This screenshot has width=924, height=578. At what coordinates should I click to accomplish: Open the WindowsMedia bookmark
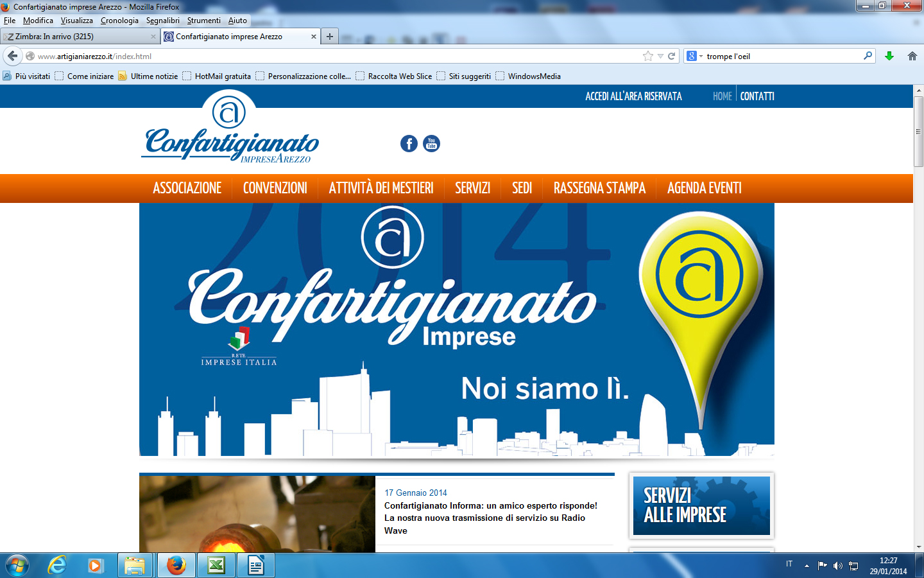[528, 76]
